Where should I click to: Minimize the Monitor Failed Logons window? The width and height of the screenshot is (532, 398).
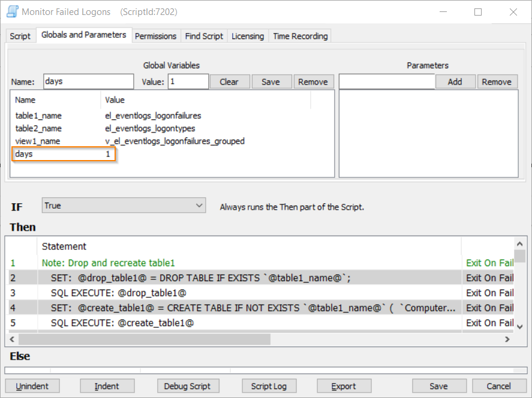tap(443, 12)
